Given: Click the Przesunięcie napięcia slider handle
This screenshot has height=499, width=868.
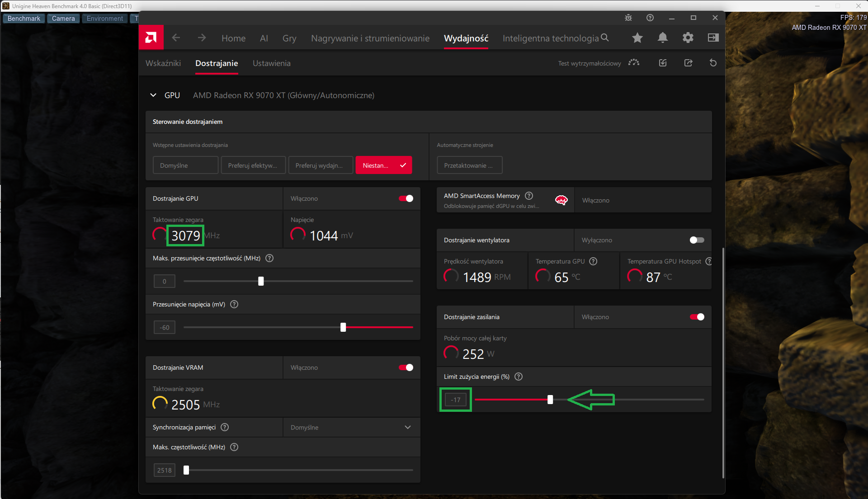Looking at the screenshot, I should pos(343,327).
